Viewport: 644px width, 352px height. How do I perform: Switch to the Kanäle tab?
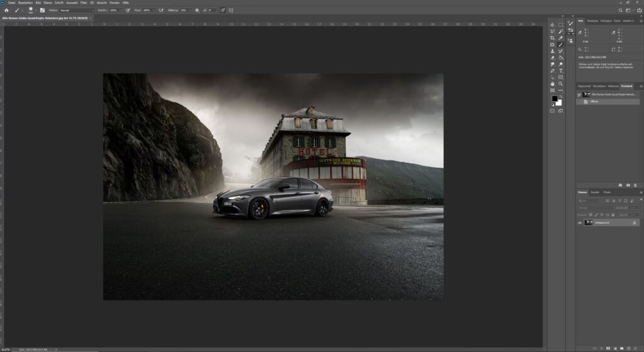point(594,192)
